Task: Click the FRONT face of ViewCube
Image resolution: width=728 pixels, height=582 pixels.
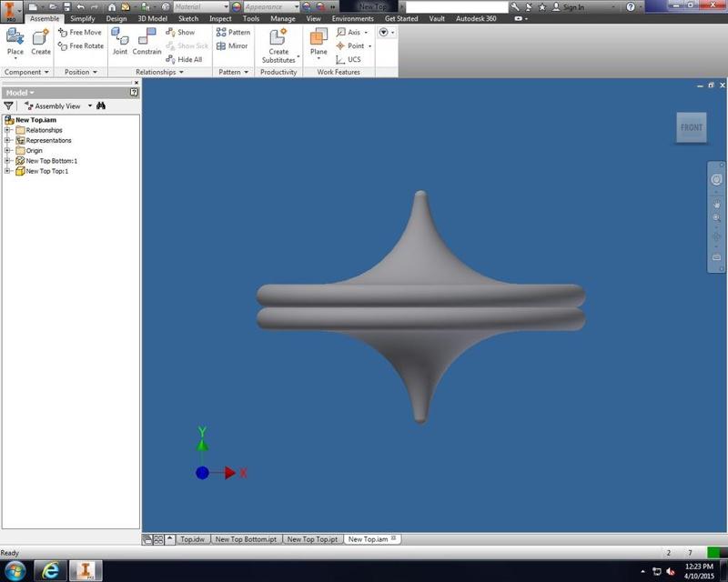Action: pyautogui.click(x=692, y=127)
